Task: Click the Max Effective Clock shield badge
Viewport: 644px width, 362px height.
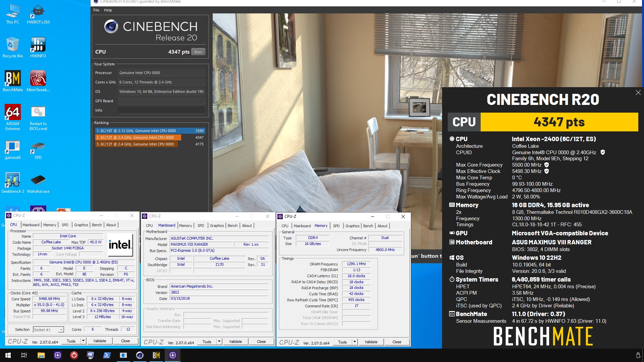Action: coord(546,171)
